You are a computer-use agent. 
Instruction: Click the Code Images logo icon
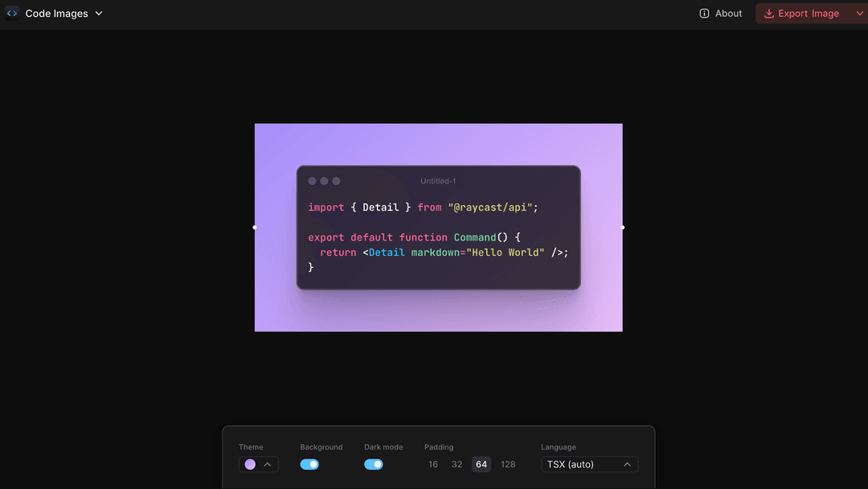tap(12, 13)
